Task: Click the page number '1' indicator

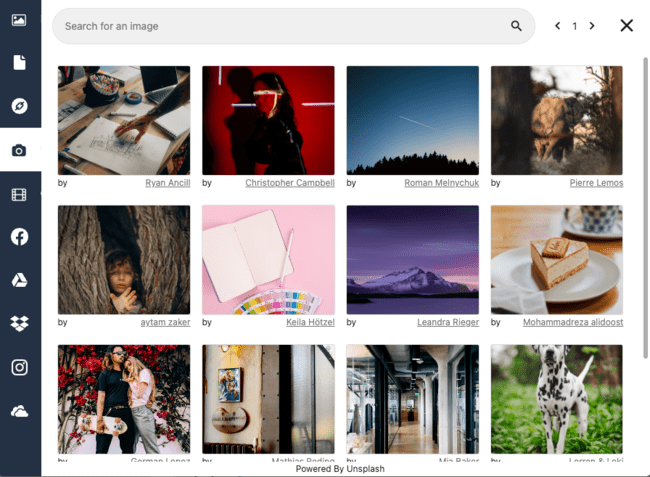Action: [x=575, y=26]
